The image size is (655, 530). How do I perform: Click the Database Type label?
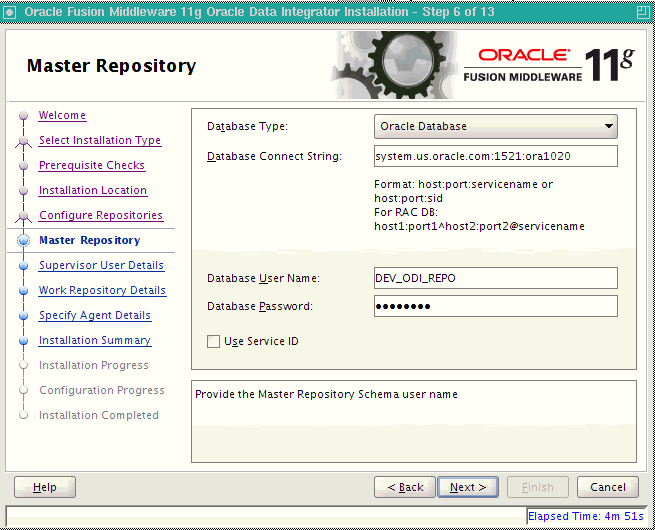pyautogui.click(x=247, y=126)
